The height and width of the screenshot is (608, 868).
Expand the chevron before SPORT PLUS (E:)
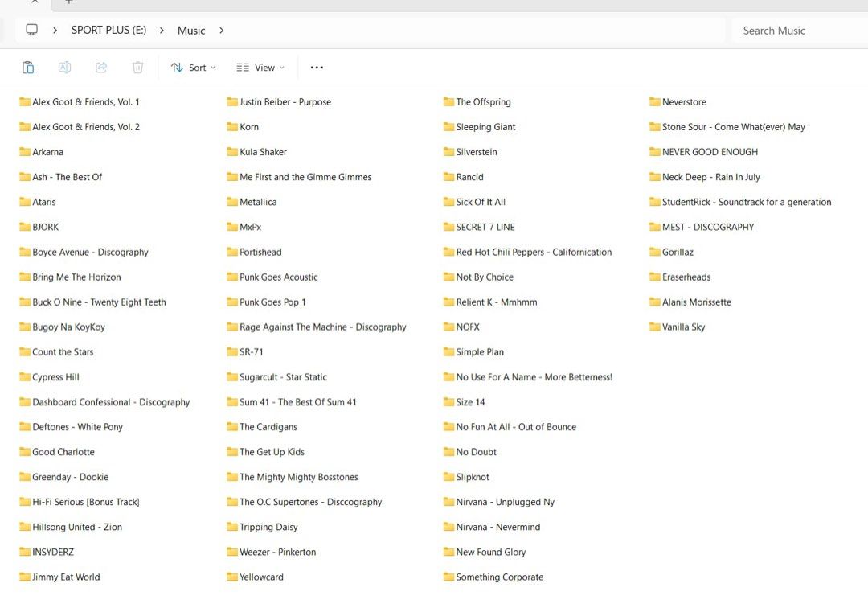pos(55,31)
